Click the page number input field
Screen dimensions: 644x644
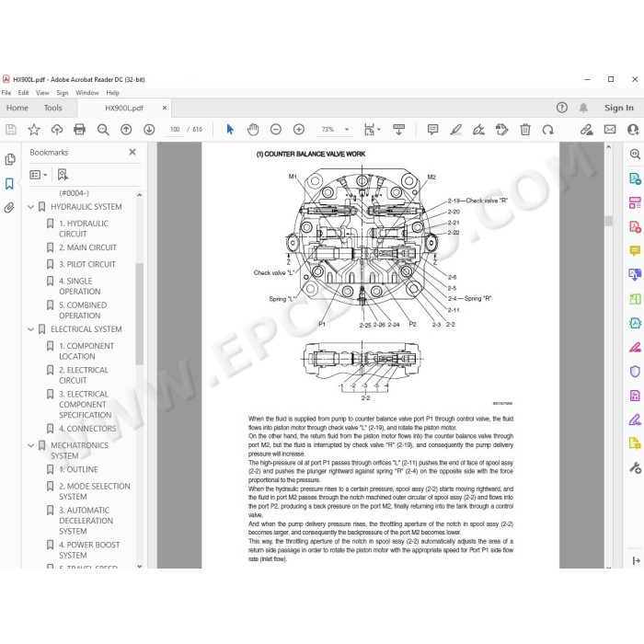pos(175,130)
